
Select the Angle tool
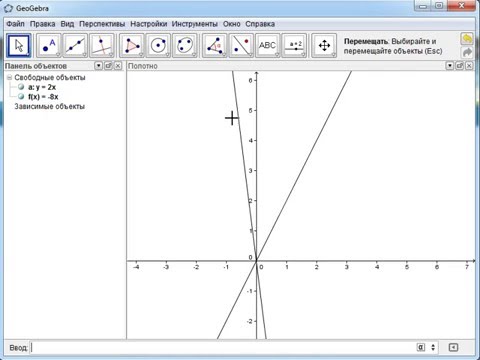coord(215,45)
